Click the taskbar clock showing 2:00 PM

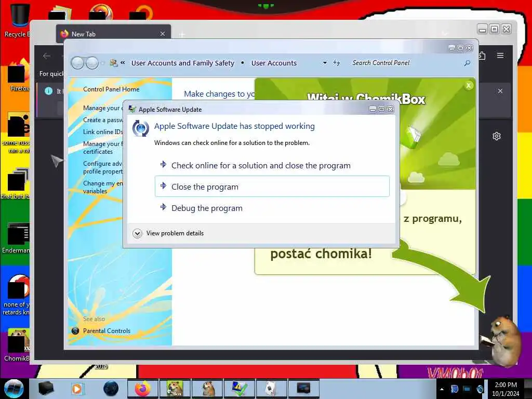click(x=506, y=389)
